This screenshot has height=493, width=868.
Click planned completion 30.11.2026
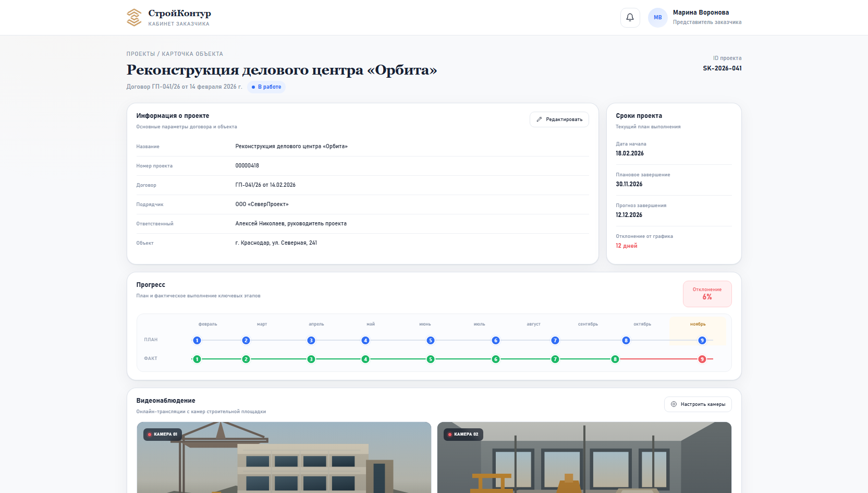tap(629, 184)
